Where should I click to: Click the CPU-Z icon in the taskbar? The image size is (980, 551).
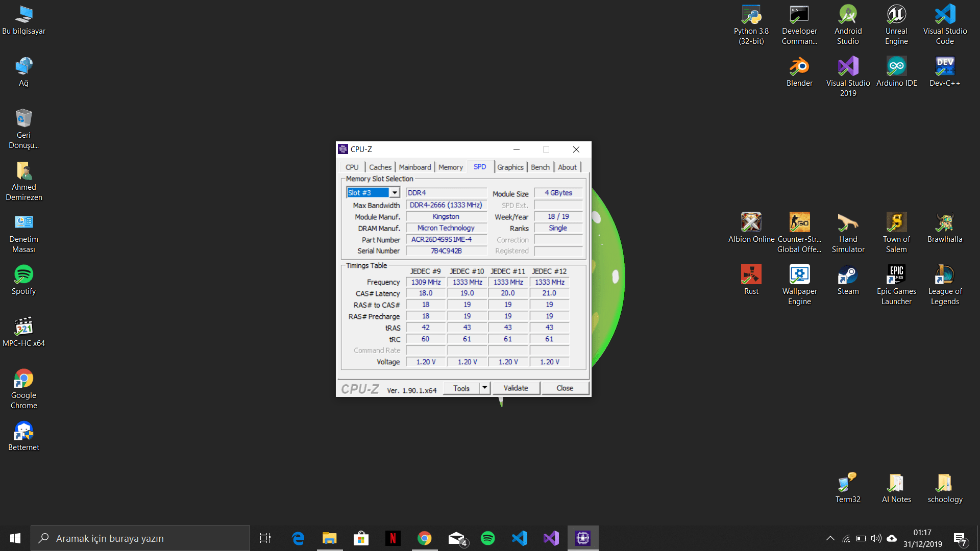(x=583, y=538)
